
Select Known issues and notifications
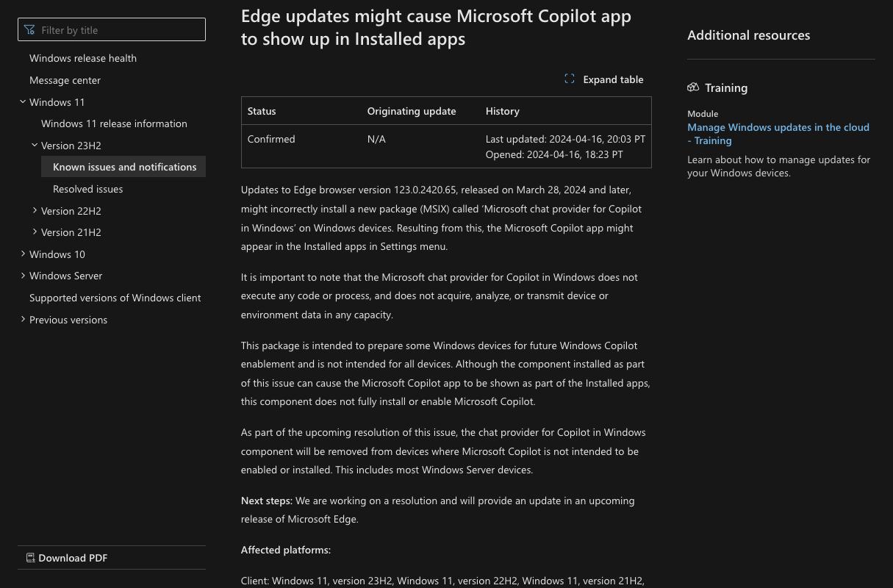pos(123,167)
